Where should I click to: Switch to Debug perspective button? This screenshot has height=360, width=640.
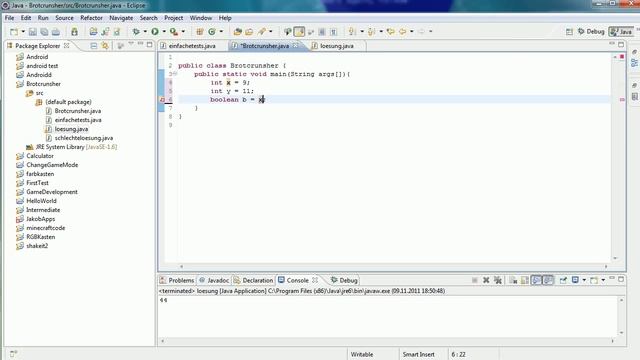click(x=591, y=31)
